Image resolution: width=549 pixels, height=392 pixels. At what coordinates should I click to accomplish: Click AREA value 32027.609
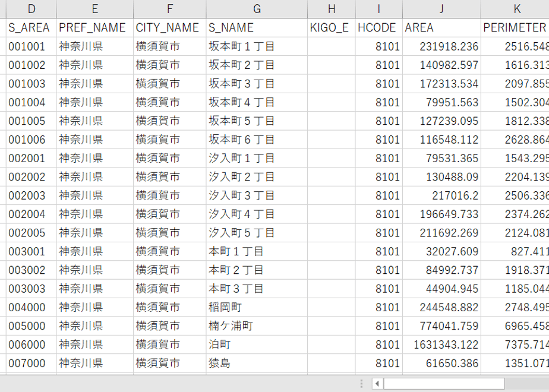coord(441,251)
